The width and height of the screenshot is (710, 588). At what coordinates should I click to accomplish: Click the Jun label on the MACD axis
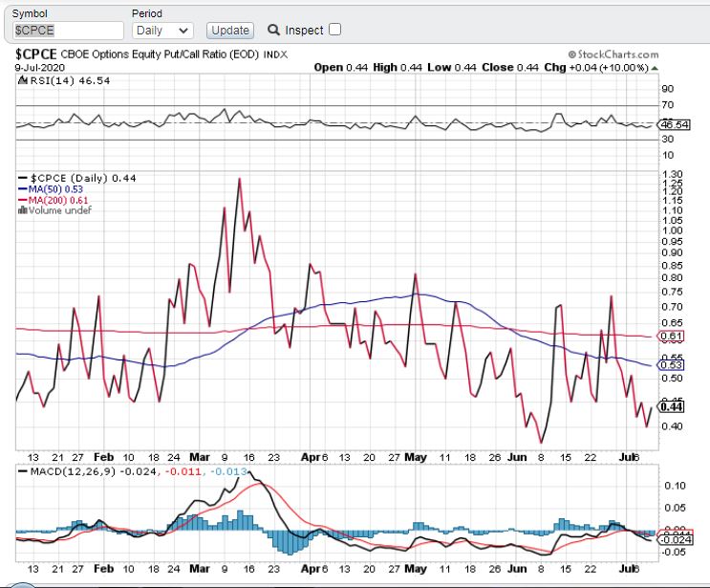pos(517,569)
